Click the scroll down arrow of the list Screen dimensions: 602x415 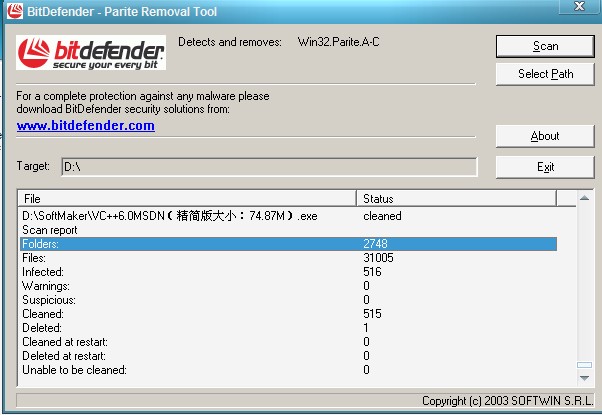click(584, 378)
